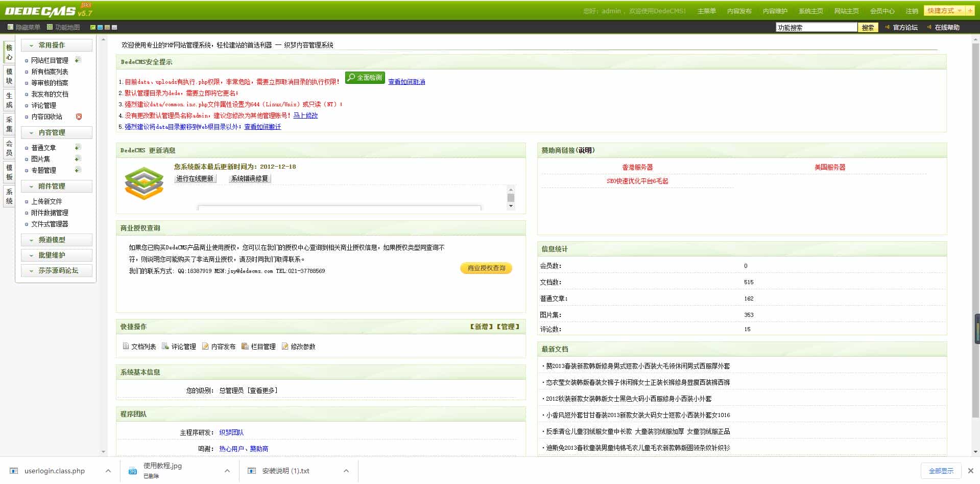Expand the 莎莎源码论坛 sidebar section

(x=57, y=270)
